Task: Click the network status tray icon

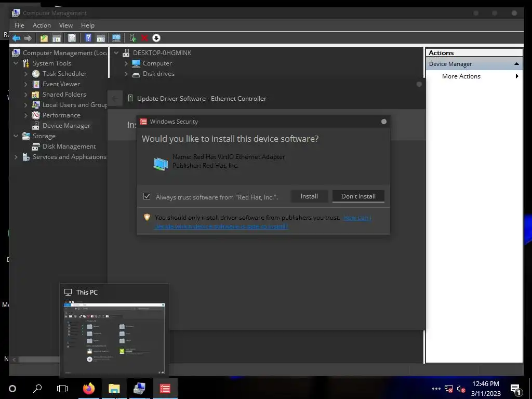Action: 448,389
